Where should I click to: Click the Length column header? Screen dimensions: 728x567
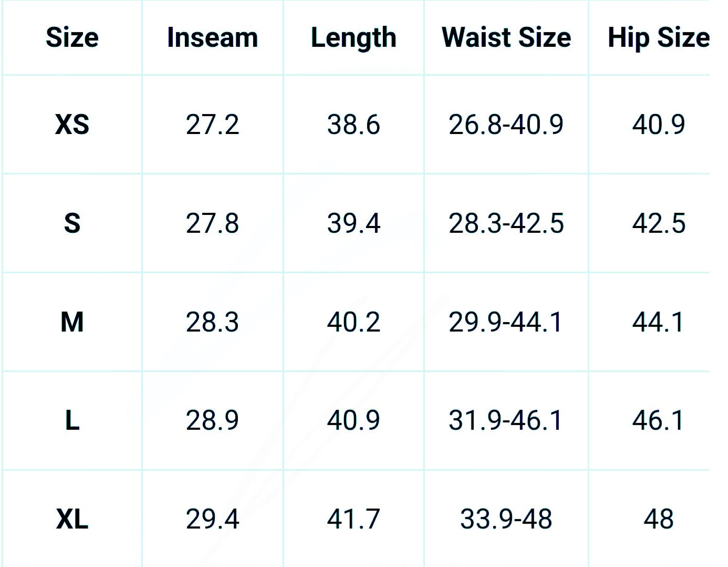(x=353, y=37)
